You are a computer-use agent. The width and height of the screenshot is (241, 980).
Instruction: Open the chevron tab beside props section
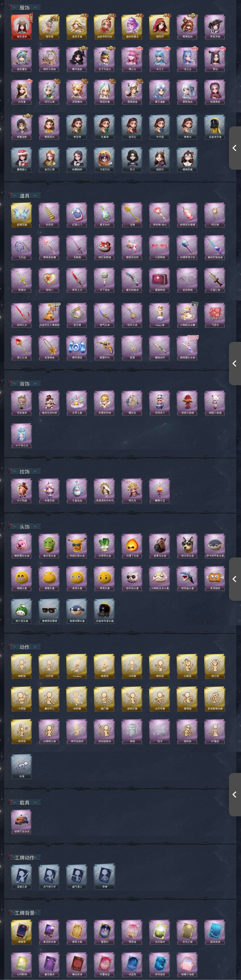coord(235,363)
